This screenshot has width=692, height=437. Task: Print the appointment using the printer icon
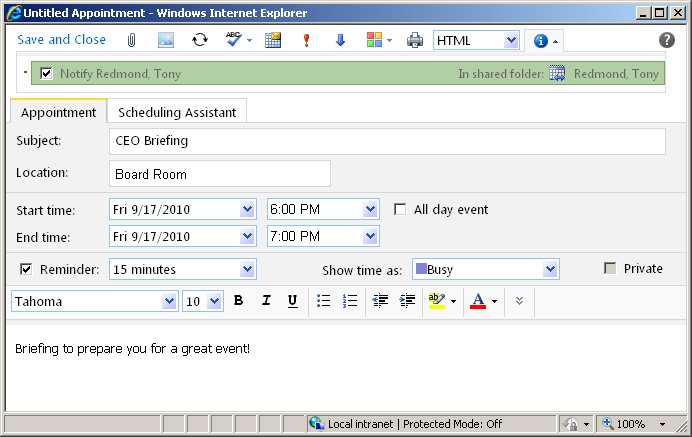[x=414, y=40]
